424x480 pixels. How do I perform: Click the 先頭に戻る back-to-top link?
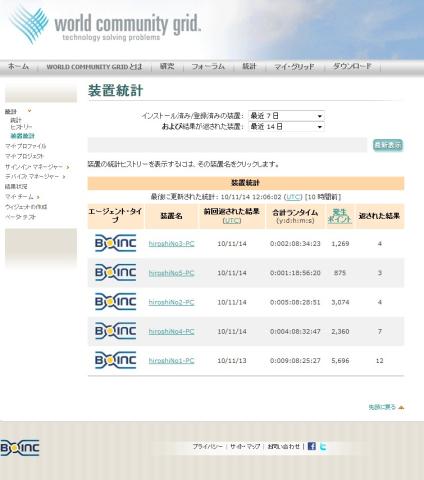pos(382,407)
